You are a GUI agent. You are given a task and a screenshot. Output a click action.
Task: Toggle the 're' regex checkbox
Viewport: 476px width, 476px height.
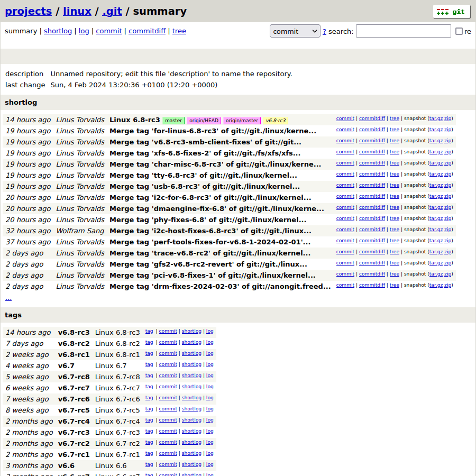pyautogui.click(x=459, y=31)
